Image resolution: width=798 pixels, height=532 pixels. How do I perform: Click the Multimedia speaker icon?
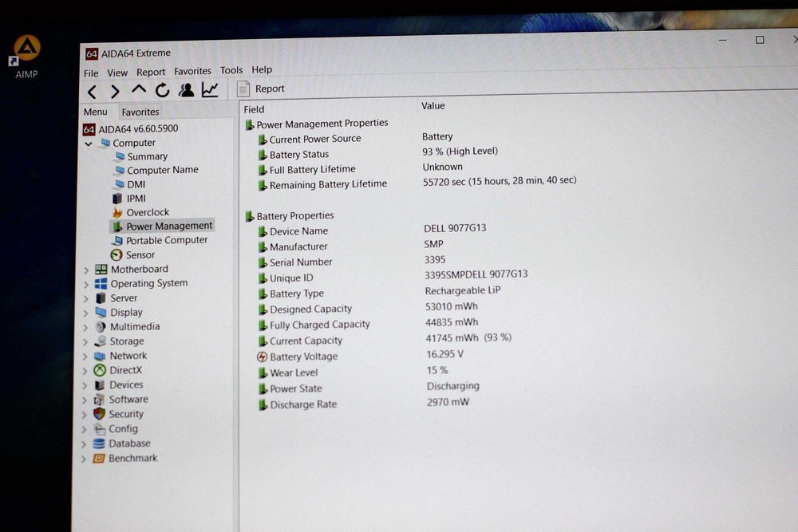[x=101, y=326]
